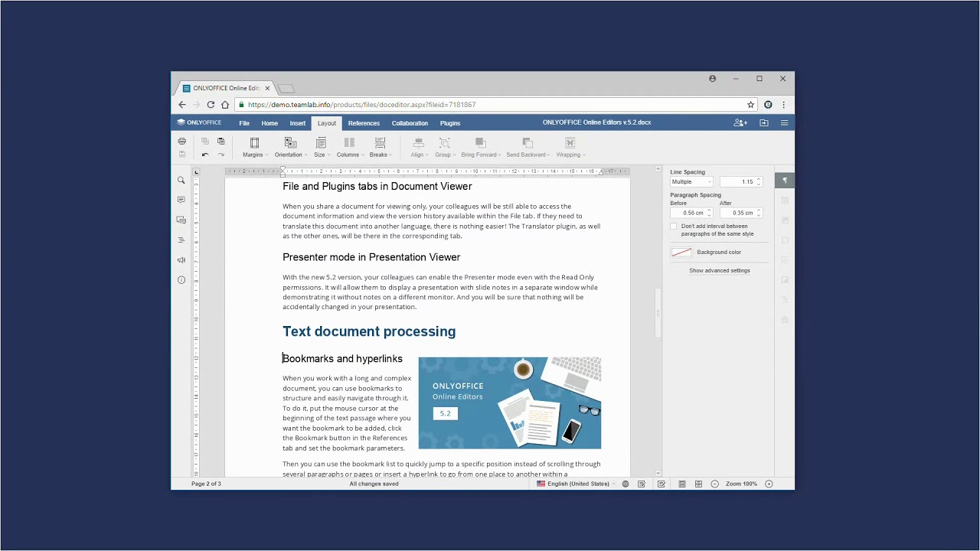Switch to the References tab
This screenshot has width=980, height=551.
tap(364, 123)
